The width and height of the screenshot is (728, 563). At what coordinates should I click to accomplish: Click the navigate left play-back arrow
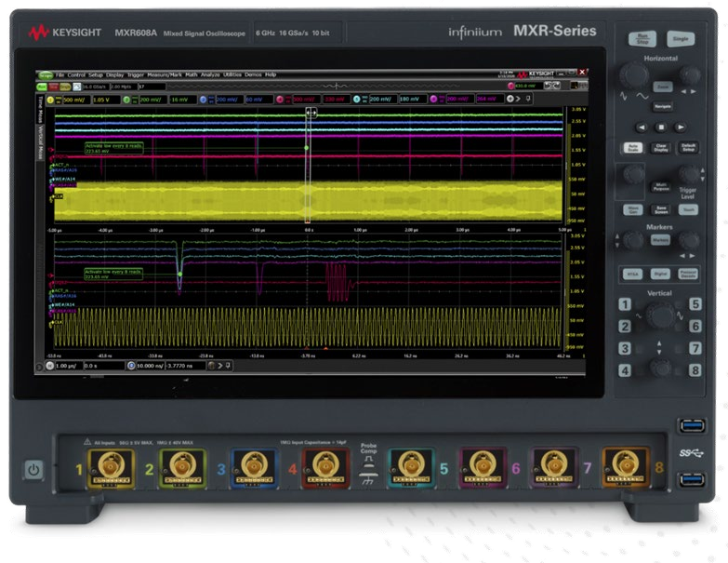click(642, 127)
